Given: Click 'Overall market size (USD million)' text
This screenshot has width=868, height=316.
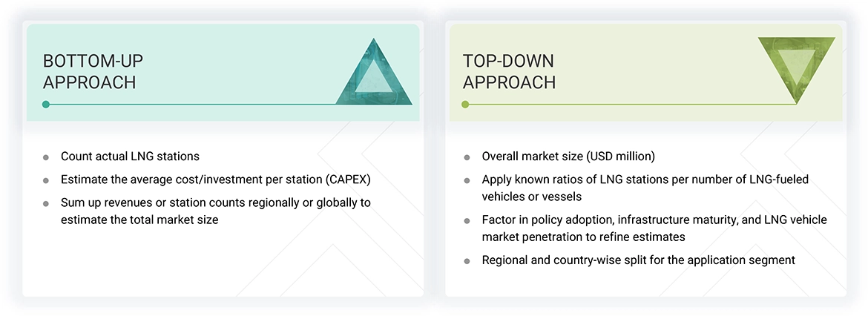Looking at the screenshot, I should [568, 157].
